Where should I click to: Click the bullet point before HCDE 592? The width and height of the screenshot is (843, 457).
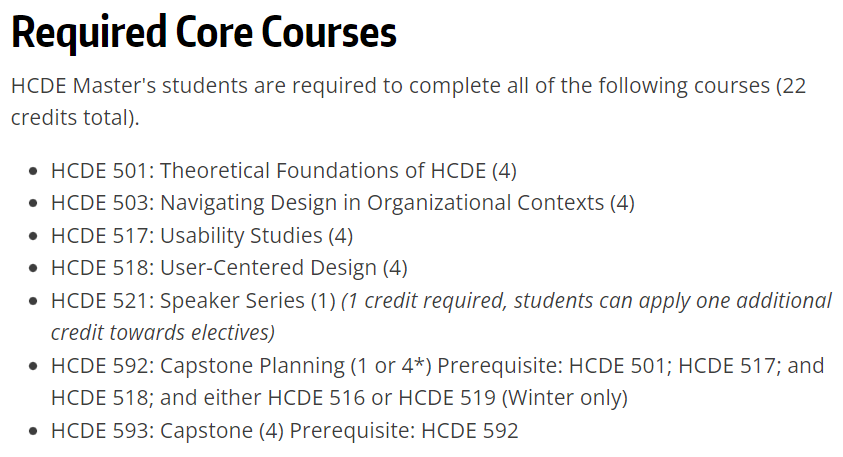[34, 366]
